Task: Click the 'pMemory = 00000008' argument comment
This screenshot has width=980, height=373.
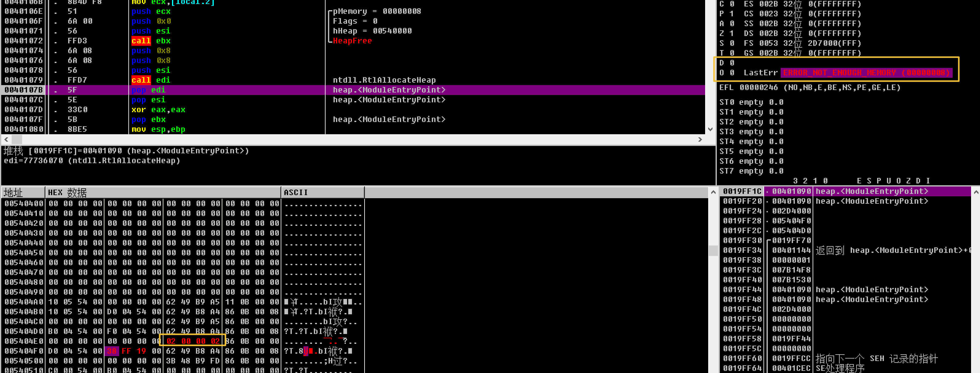Action: (x=377, y=11)
